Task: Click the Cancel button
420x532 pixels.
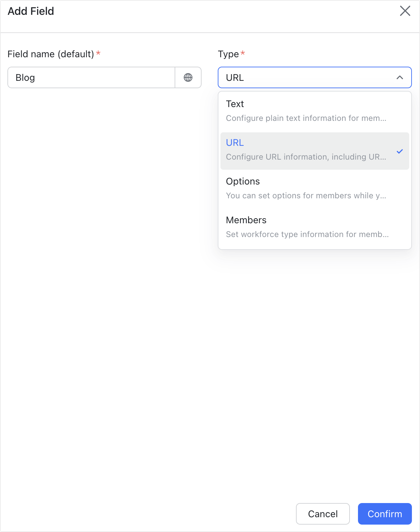Action: [x=323, y=514]
